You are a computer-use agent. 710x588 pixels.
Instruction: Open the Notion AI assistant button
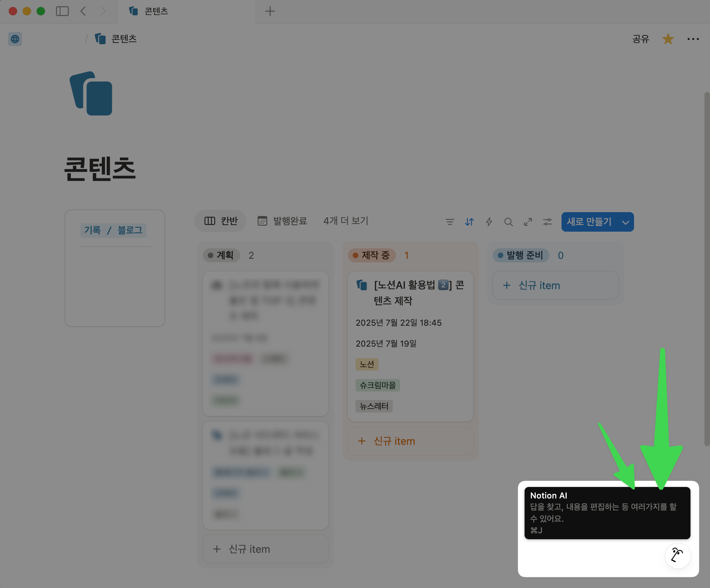click(x=678, y=556)
